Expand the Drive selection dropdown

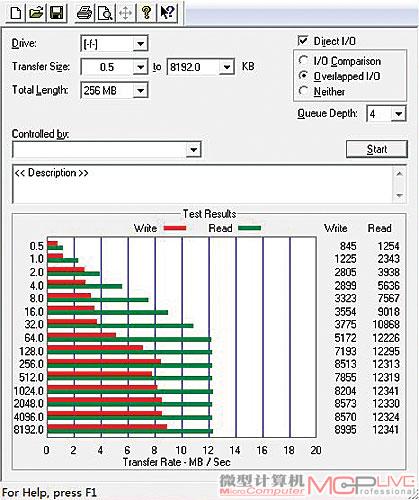point(140,44)
